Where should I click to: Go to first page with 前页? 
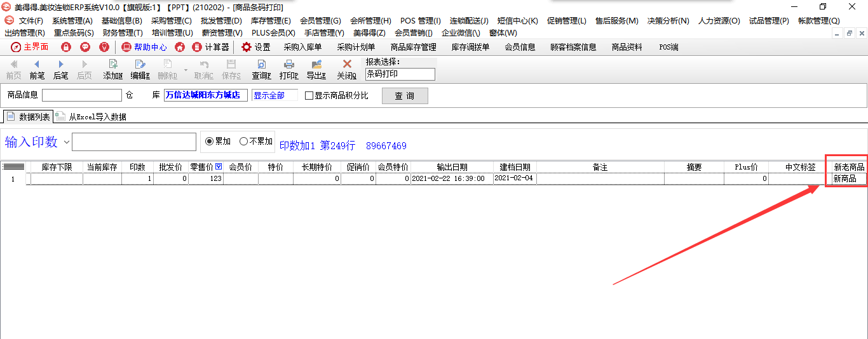tap(13, 70)
